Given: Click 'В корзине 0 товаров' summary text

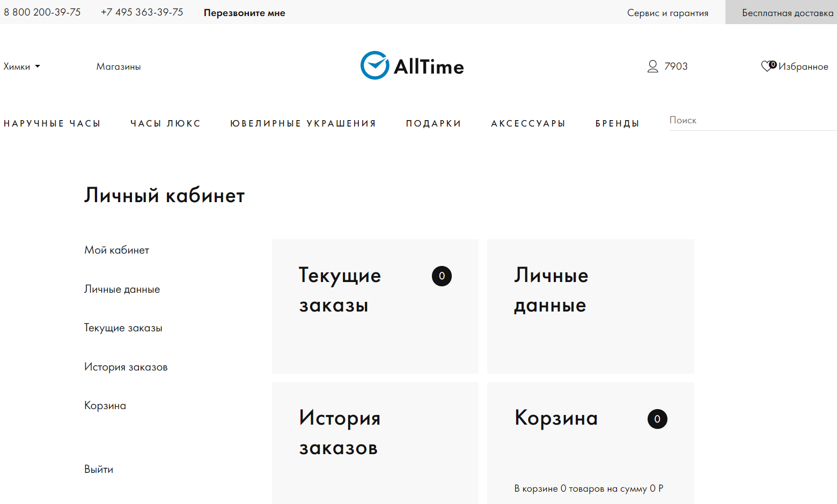Looking at the screenshot, I should click(x=589, y=488).
